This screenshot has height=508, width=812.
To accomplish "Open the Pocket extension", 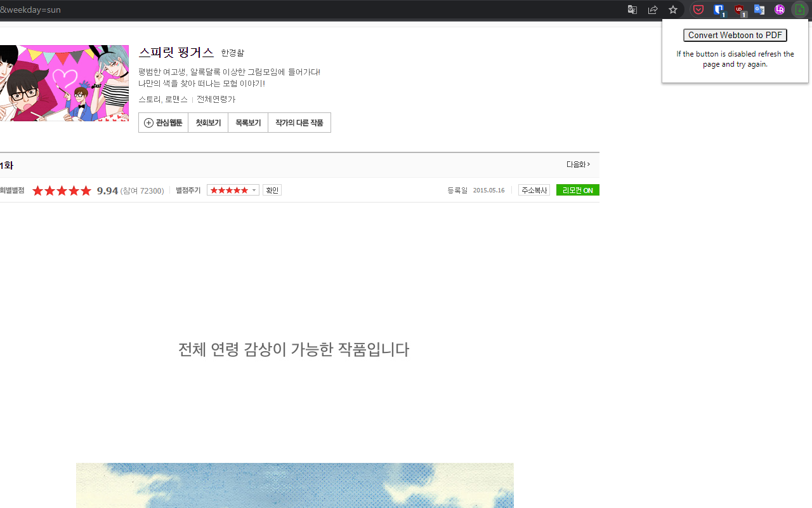I will pos(698,10).
